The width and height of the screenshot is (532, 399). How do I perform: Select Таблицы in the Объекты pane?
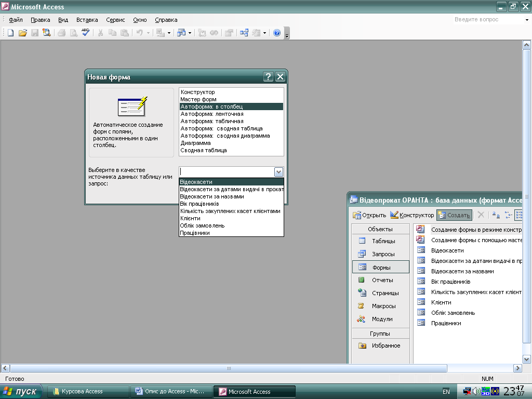point(380,241)
